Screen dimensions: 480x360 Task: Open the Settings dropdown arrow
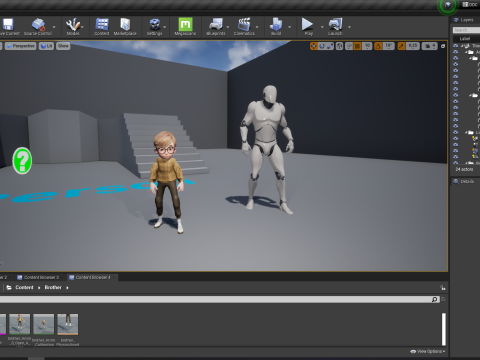tap(165, 27)
